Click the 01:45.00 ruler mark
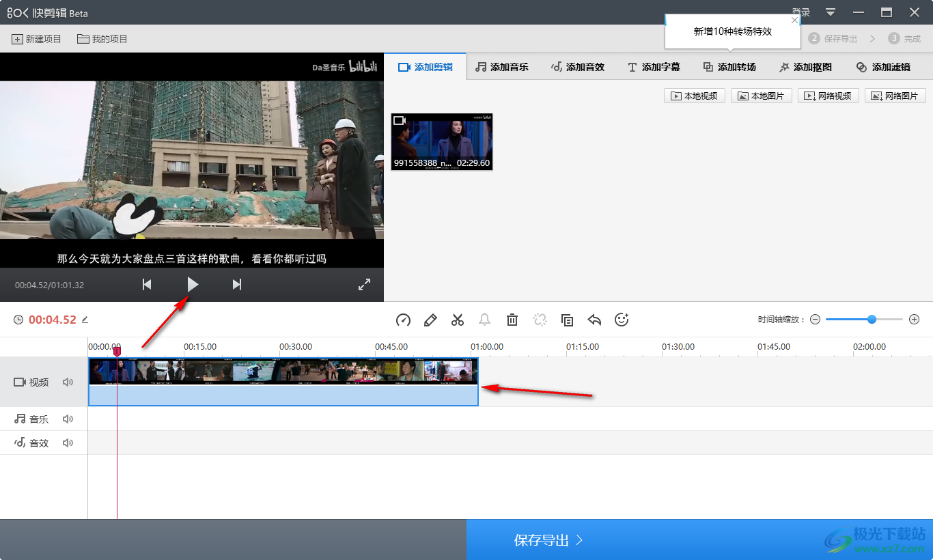 tap(774, 347)
